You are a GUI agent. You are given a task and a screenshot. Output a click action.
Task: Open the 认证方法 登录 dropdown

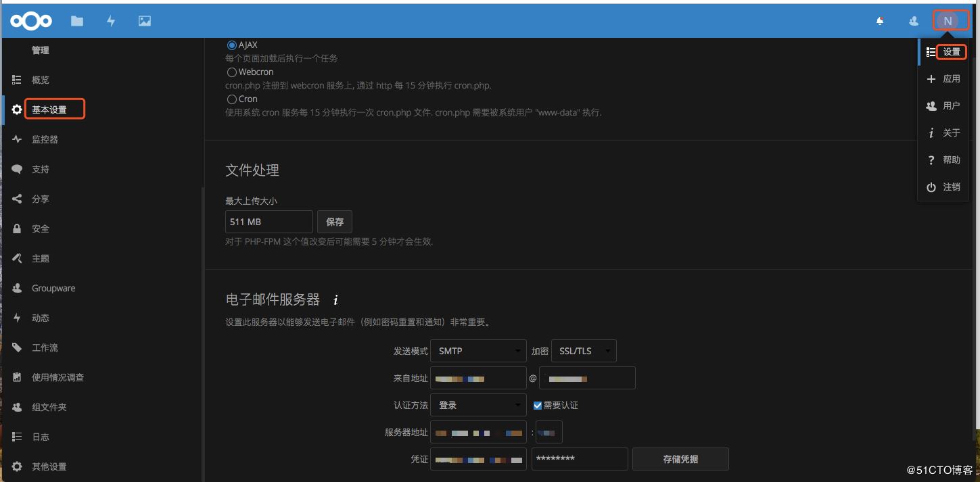point(478,405)
